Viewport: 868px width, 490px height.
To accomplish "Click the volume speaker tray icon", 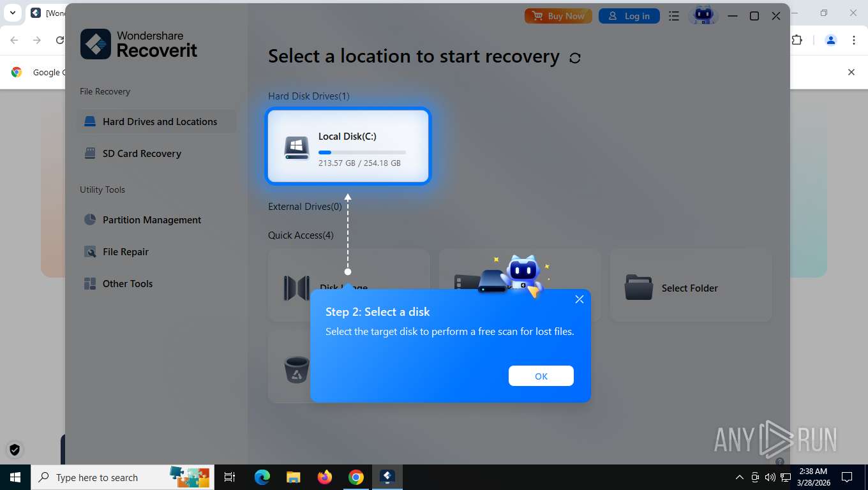I will (x=770, y=477).
